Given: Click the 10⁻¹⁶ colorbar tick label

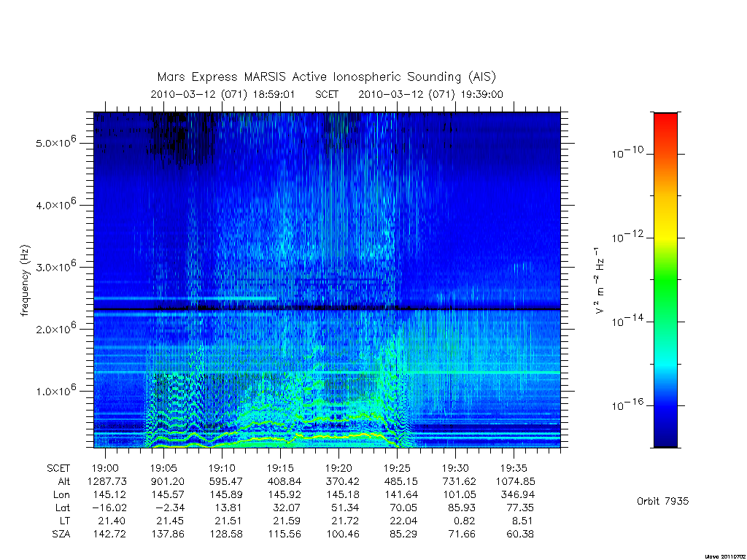Looking at the screenshot, I should tap(627, 404).
